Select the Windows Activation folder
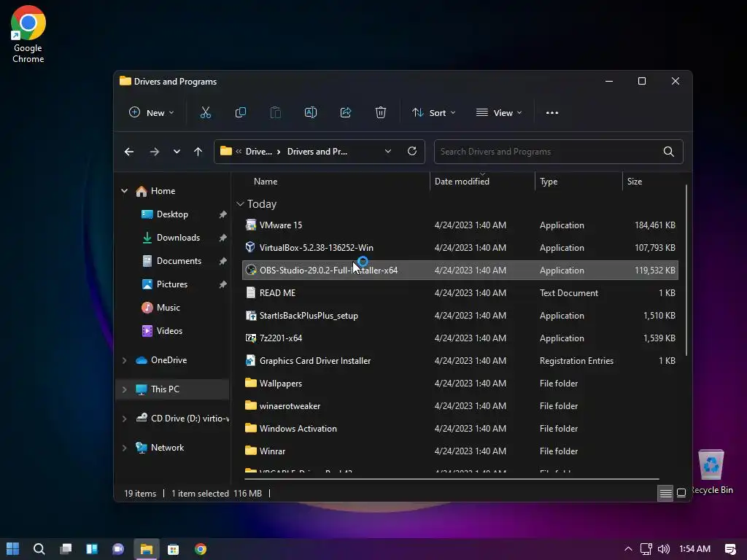The width and height of the screenshot is (747, 560). click(460, 429)
